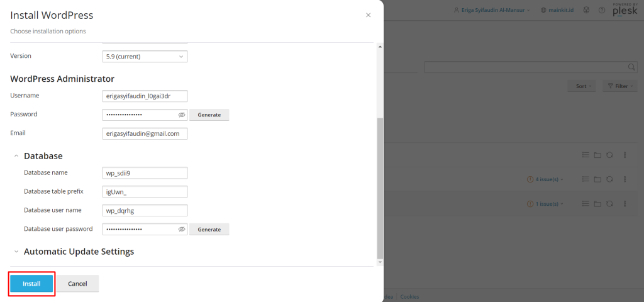
Task: Open folder icon in the row without issues
Action: pyautogui.click(x=597, y=155)
